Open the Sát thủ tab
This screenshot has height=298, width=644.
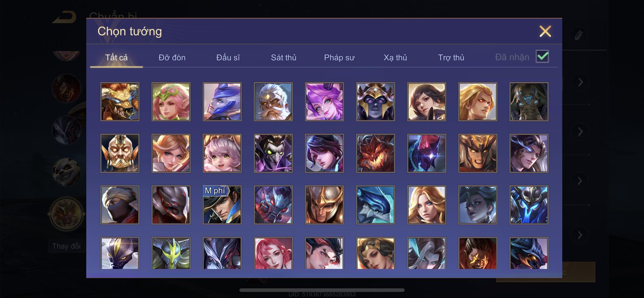(284, 58)
